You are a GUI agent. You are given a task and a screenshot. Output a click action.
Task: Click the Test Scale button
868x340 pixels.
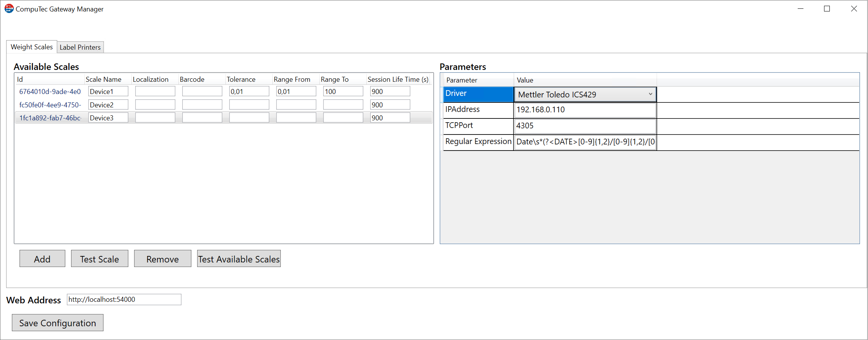coord(99,259)
